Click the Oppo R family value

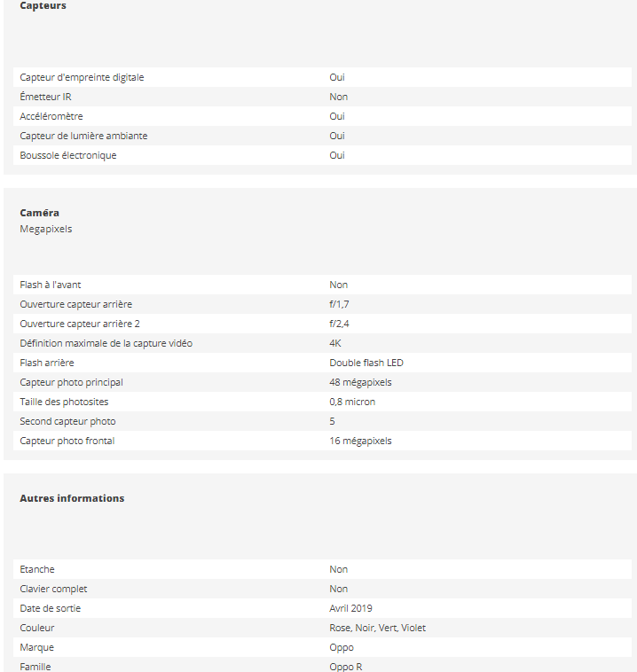click(345, 667)
